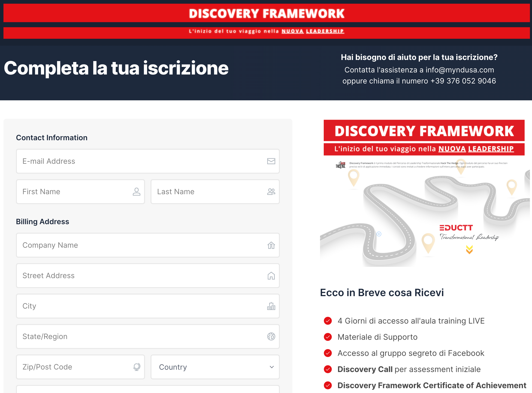Click the red check beside '4 Giorni di accesso'
Viewport: 532px width, 393px height.
(328, 321)
